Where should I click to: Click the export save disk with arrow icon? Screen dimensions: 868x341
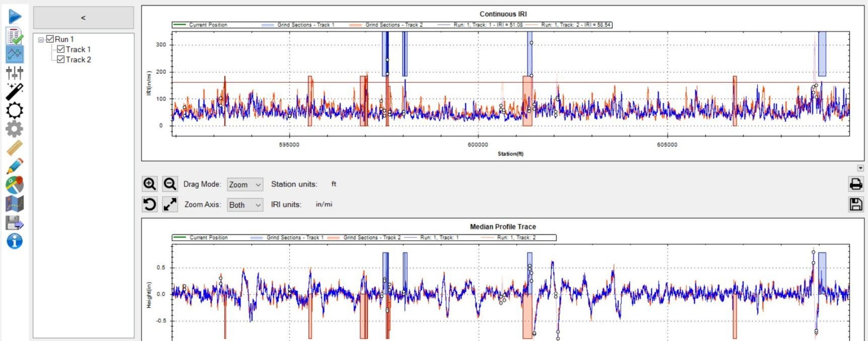15,222
